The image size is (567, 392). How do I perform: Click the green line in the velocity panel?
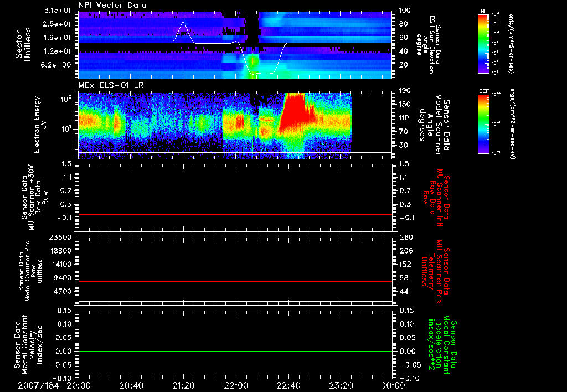pos(235,351)
